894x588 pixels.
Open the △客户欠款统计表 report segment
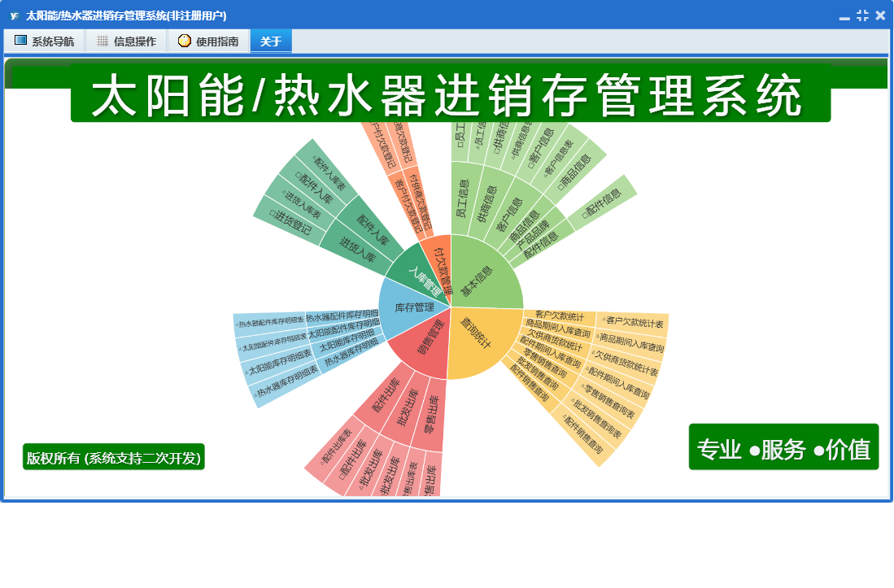pos(633,323)
